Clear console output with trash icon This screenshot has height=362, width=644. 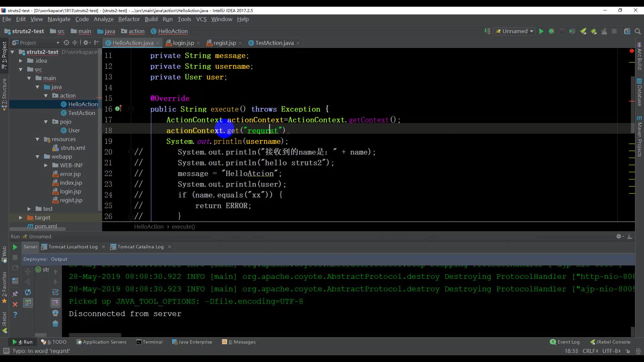click(55, 324)
